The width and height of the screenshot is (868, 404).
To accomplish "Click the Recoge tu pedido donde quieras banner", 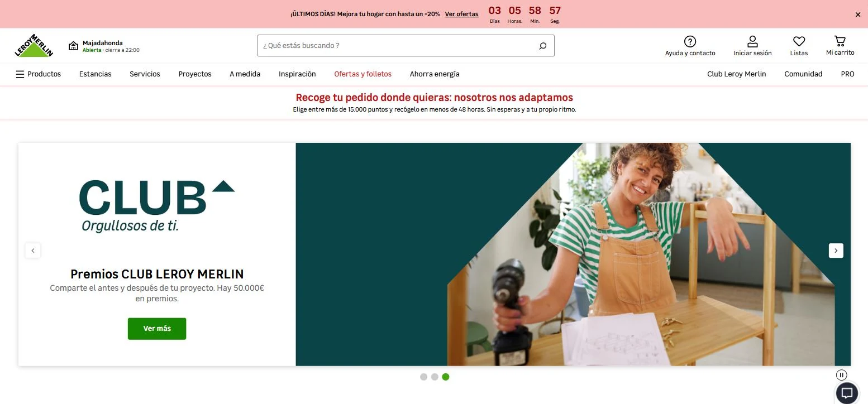I will [434, 102].
